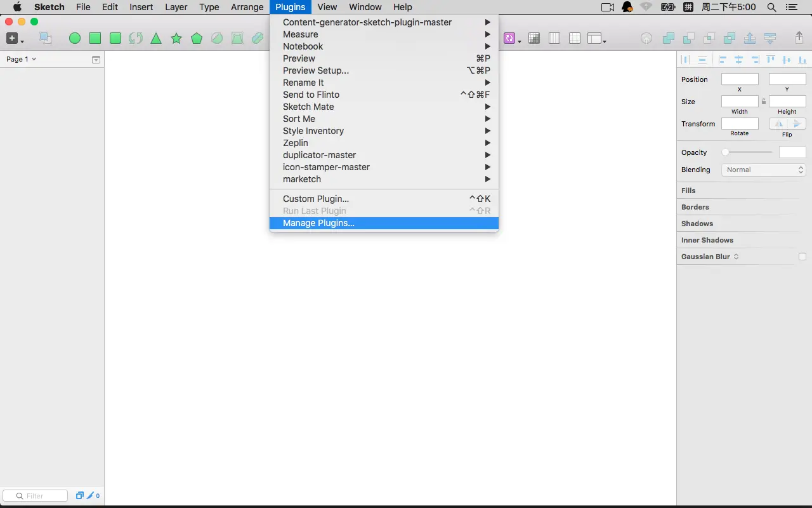Image resolution: width=812 pixels, height=508 pixels.
Task: Click the Intersect boolean operation icon
Action: click(709, 38)
